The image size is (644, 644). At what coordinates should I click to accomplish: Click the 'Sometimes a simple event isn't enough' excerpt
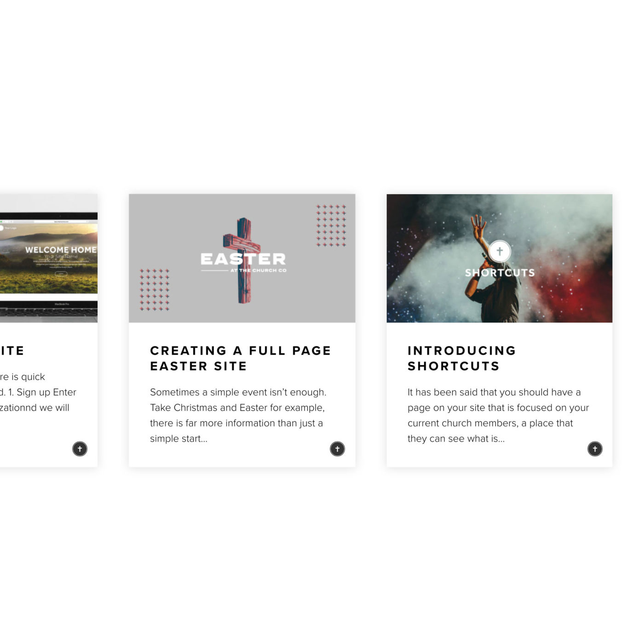point(238,415)
